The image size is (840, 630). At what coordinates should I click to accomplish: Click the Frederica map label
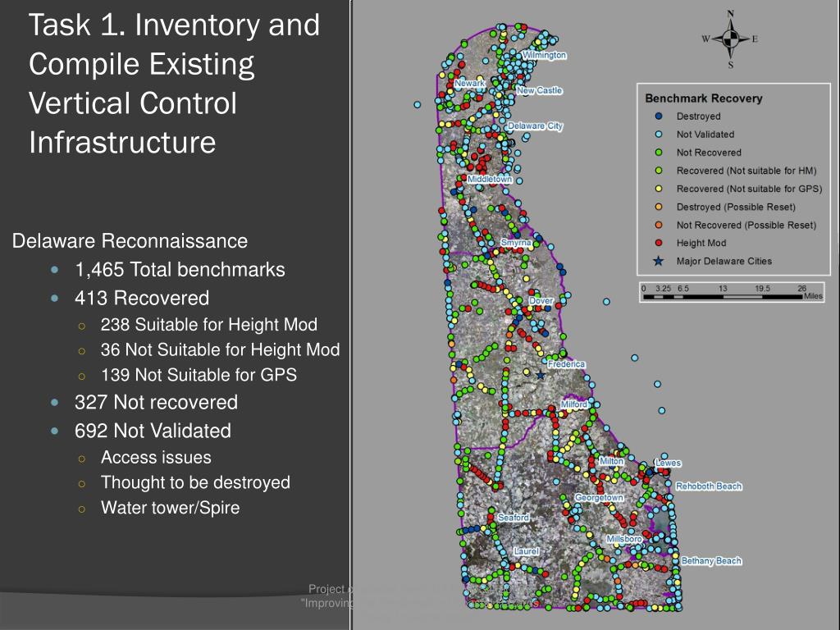point(566,363)
